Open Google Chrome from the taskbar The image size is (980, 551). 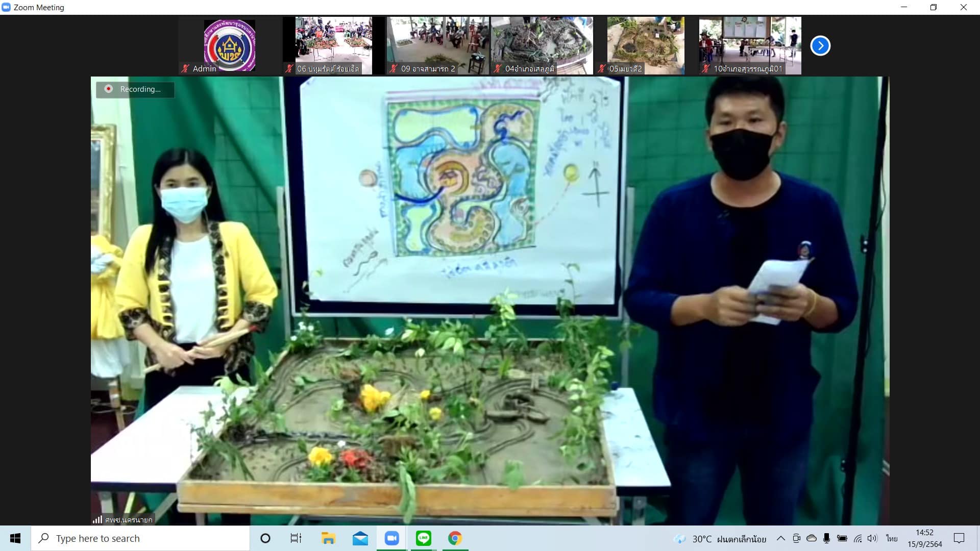coord(455,538)
